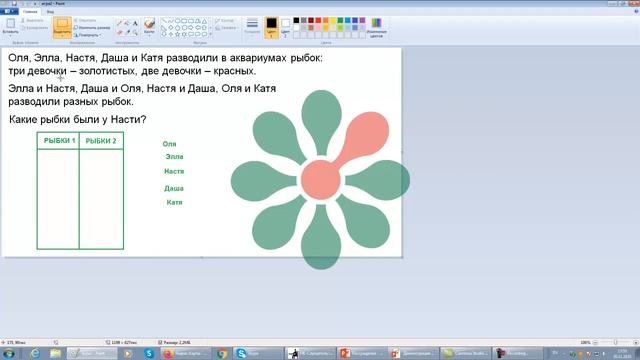Viewport: 640px width, 360px height.
Task: Open the Rotate (Повернуть) dropdown
Action: 88,35
